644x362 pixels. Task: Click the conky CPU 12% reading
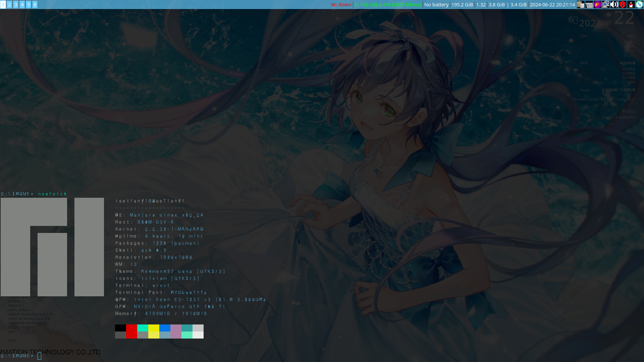[x=631, y=36]
